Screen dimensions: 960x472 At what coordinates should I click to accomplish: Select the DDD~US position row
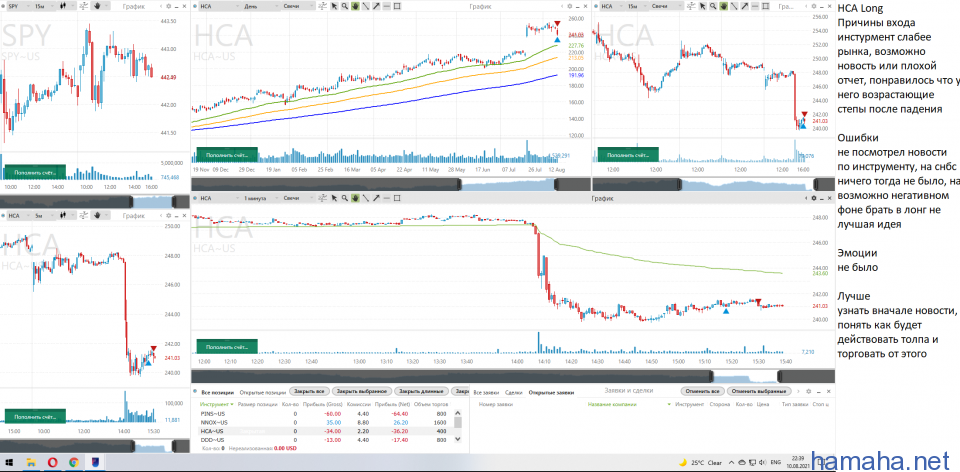click(326, 440)
